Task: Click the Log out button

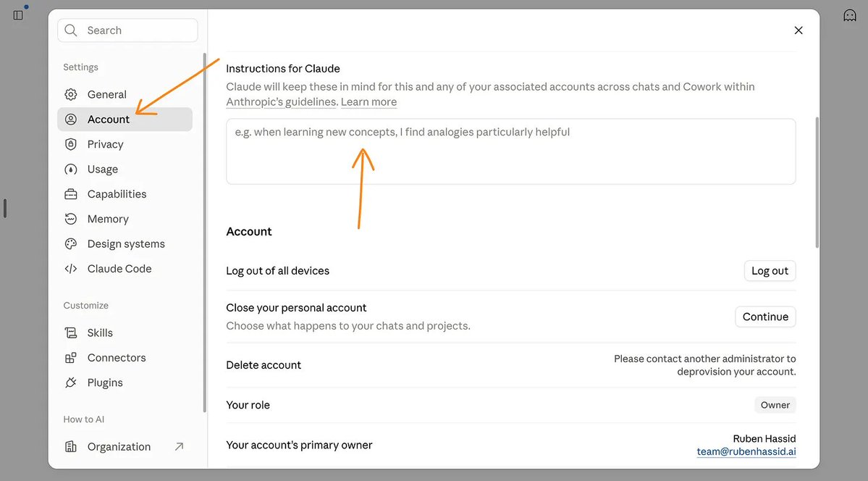Action: point(770,271)
